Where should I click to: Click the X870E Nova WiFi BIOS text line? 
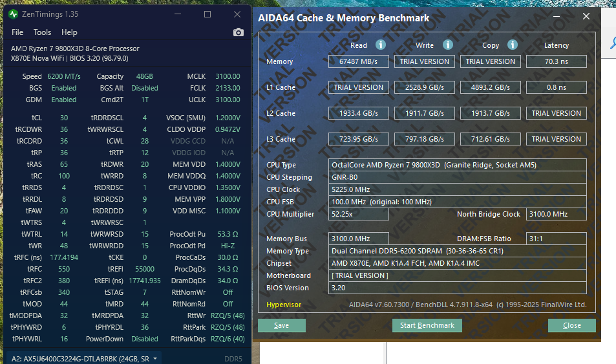point(70,58)
